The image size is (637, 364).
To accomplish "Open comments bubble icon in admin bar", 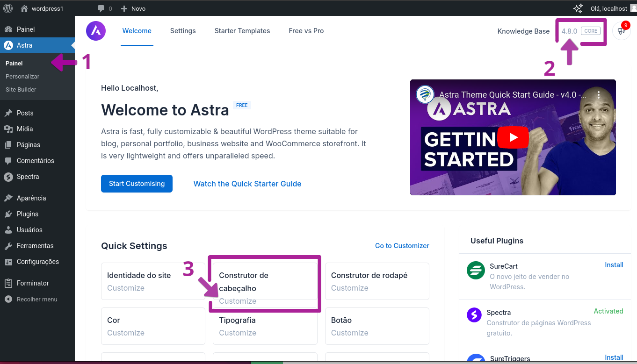I will pyautogui.click(x=101, y=8).
